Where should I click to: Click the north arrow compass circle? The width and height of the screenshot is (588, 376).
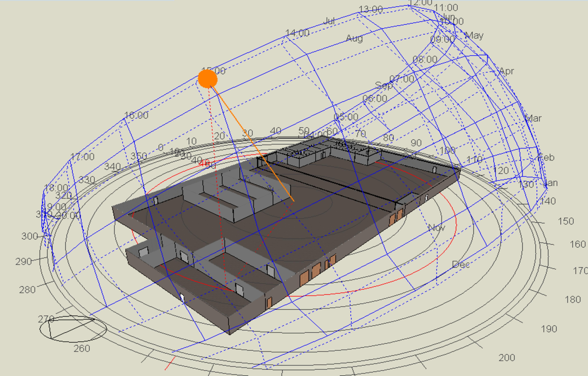pyautogui.click(x=73, y=329)
